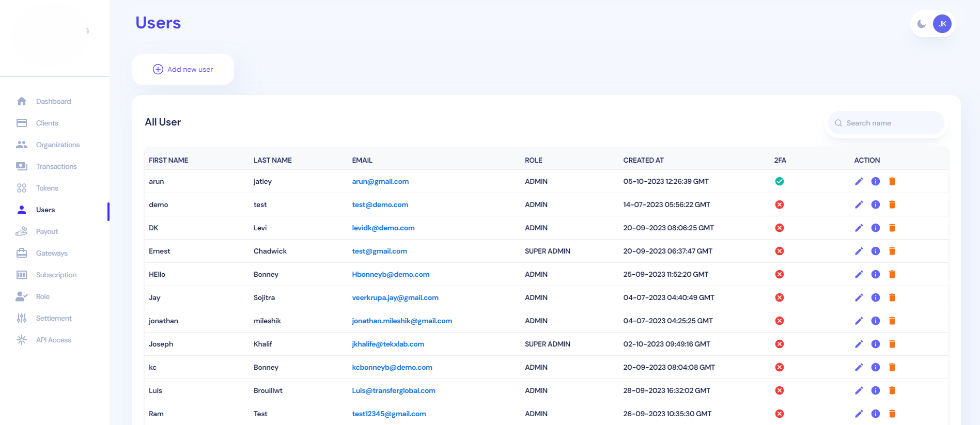Click edit pencil icon for arun jatley

[x=859, y=181]
